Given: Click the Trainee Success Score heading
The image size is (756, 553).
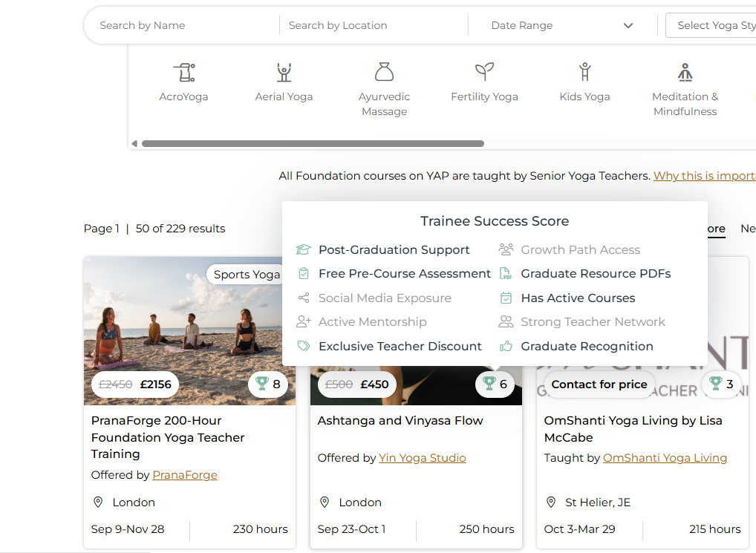Looking at the screenshot, I should (x=495, y=221).
